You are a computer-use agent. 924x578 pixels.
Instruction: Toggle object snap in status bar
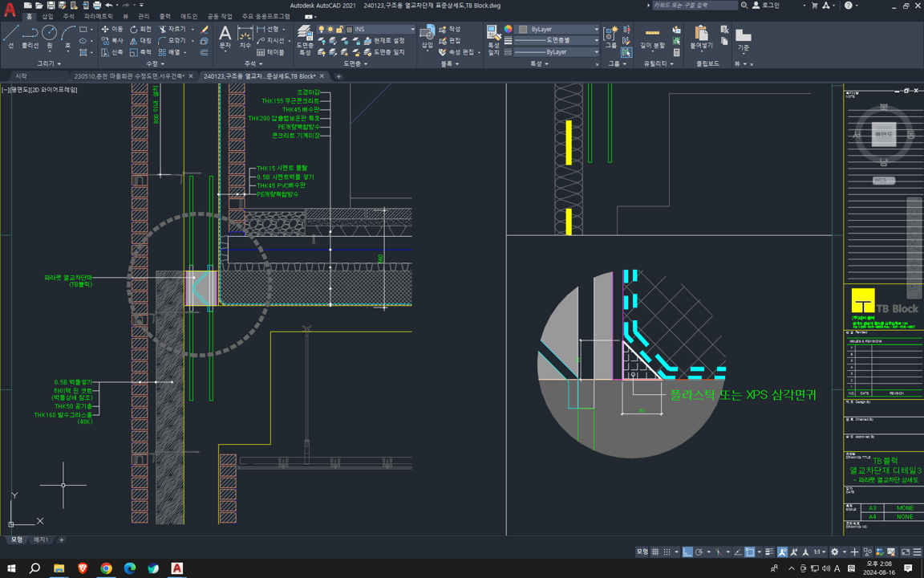click(x=749, y=552)
